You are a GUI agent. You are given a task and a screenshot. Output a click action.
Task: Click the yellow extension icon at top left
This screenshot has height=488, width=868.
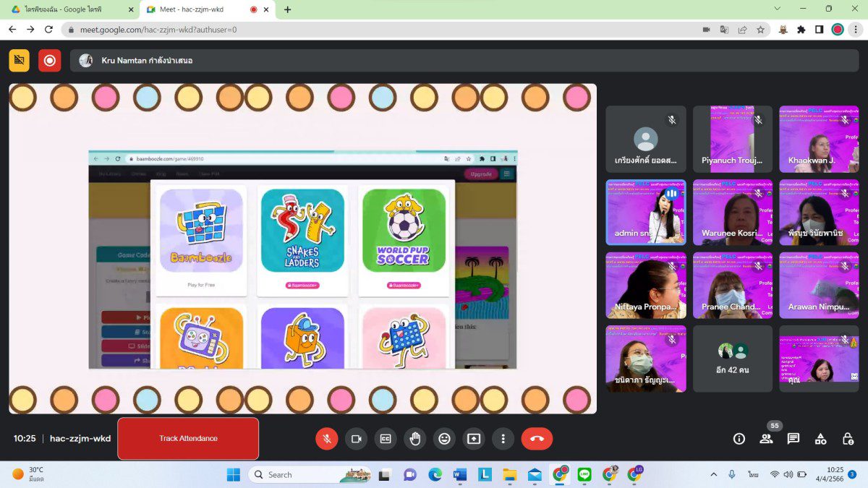coord(20,61)
